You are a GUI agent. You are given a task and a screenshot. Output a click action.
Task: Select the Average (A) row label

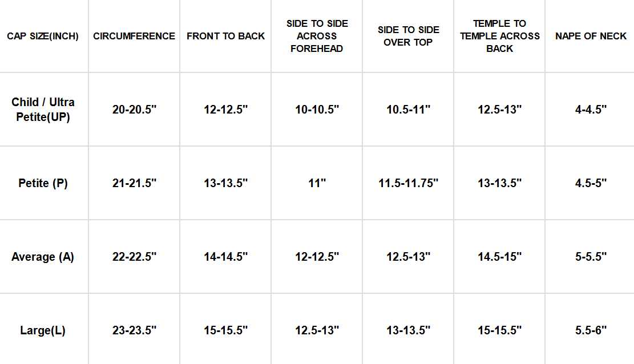43,257
